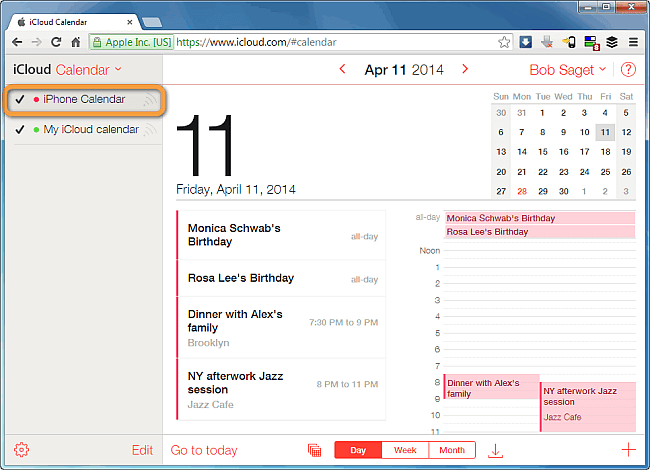The height and width of the screenshot is (470, 650).
Task: Click the extension icon with red badge
Action: pyautogui.click(x=591, y=43)
